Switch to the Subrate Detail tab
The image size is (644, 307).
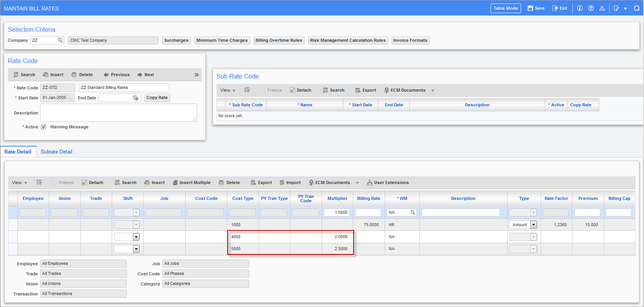tap(56, 152)
